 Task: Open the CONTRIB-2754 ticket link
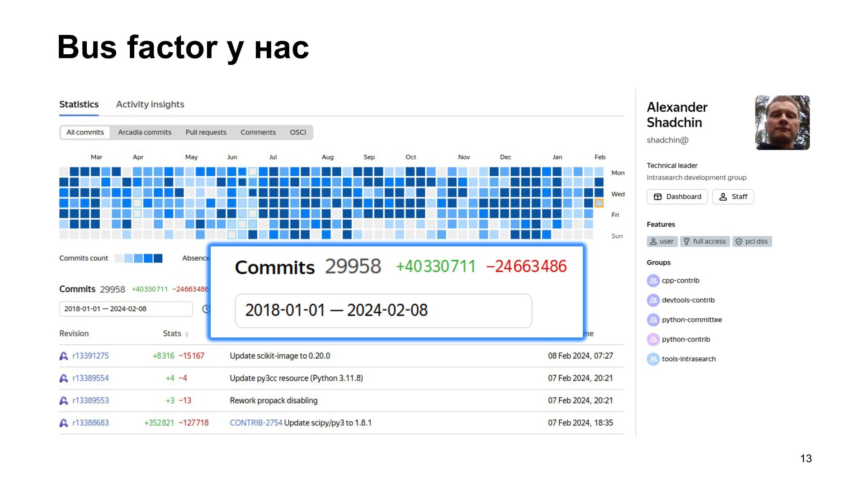point(256,423)
